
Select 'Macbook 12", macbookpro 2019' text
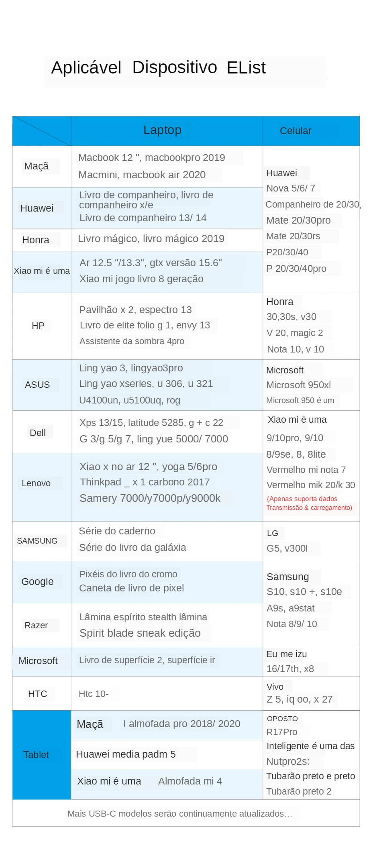[x=152, y=157]
